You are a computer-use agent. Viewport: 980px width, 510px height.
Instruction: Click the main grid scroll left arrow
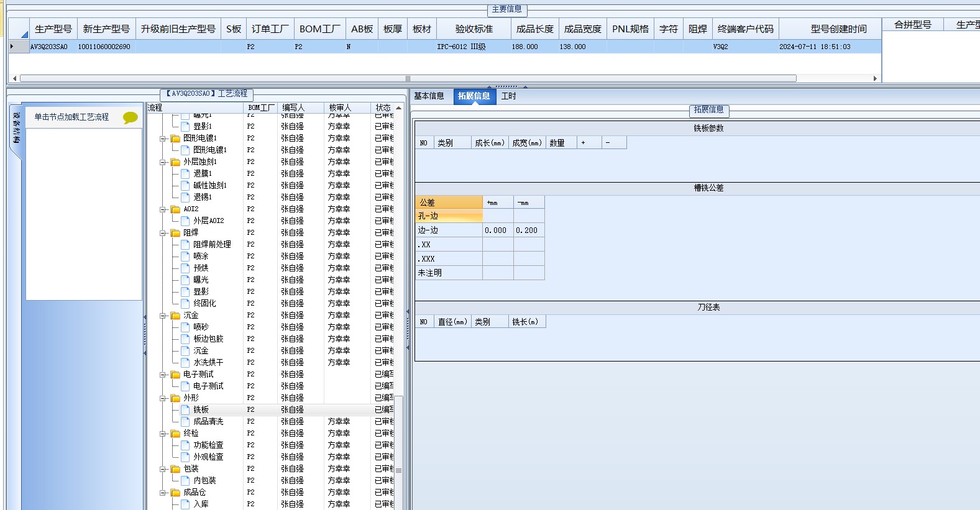pos(15,78)
